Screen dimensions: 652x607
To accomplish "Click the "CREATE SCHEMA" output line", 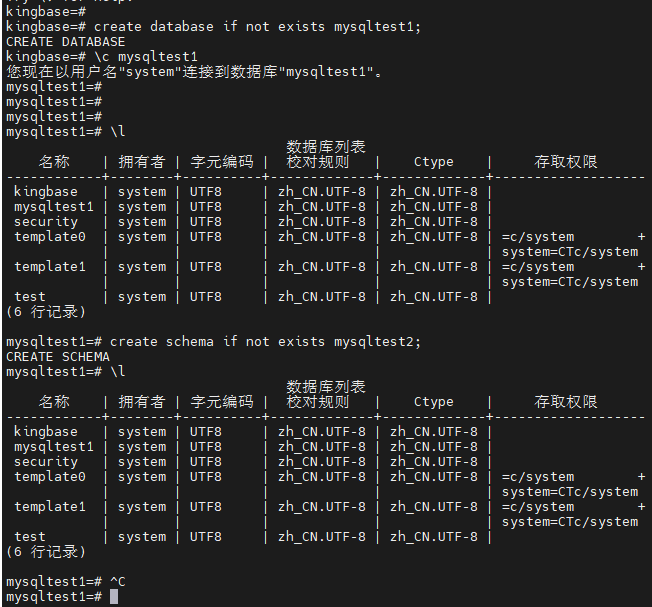I will click(x=58, y=357).
